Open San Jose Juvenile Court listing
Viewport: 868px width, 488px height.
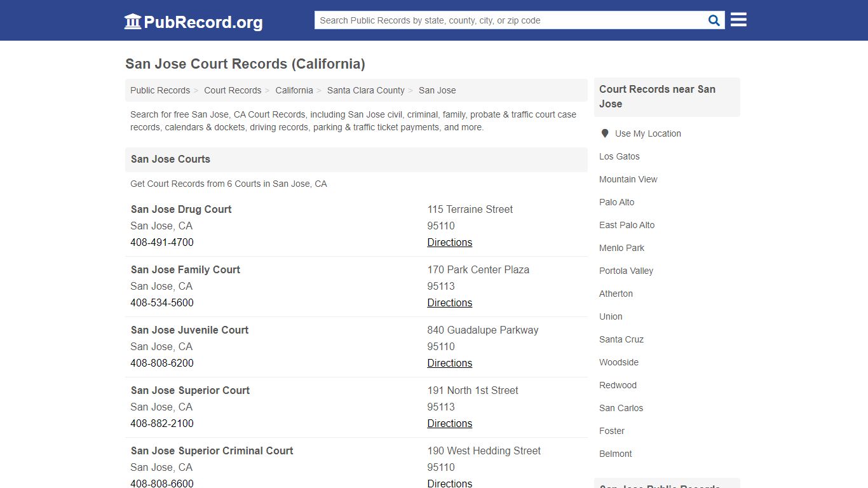189,330
